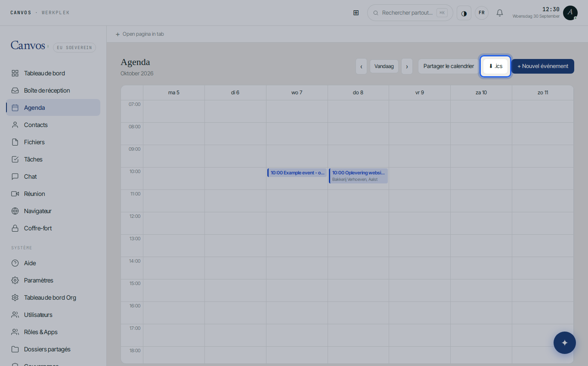Open the notifications bell
The image size is (588, 366).
(x=500, y=13)
